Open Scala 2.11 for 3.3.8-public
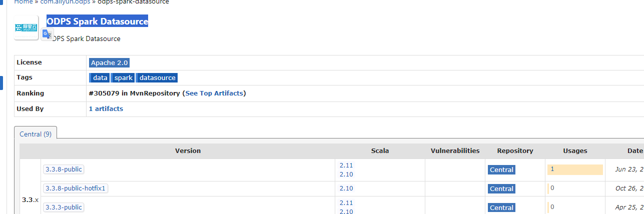The width and height of the screenshot is (644, 214). coord(346,165)
